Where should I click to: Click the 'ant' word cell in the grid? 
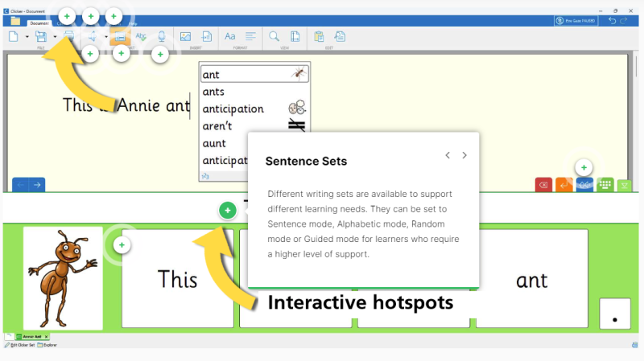pos(532,278)
